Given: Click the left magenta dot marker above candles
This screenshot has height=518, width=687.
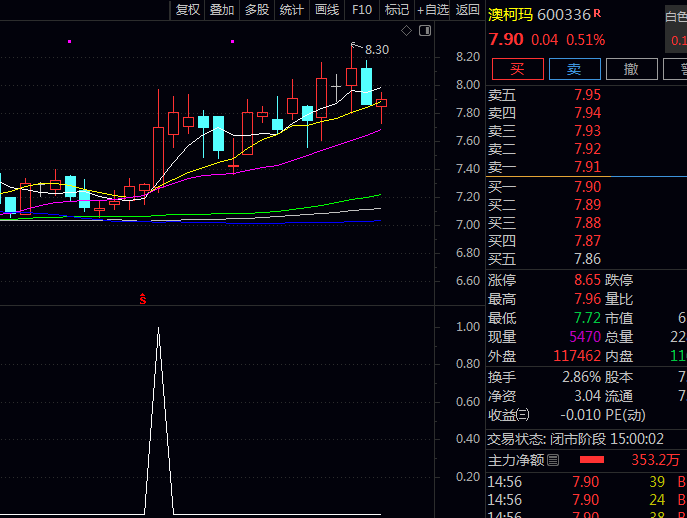Looking at the screenshot, I should (x=69, y=41).
